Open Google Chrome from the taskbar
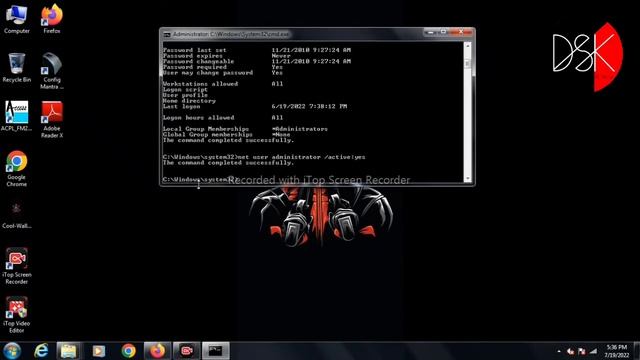Viewport: 640px width, 360px height. [x=128, y=351]
